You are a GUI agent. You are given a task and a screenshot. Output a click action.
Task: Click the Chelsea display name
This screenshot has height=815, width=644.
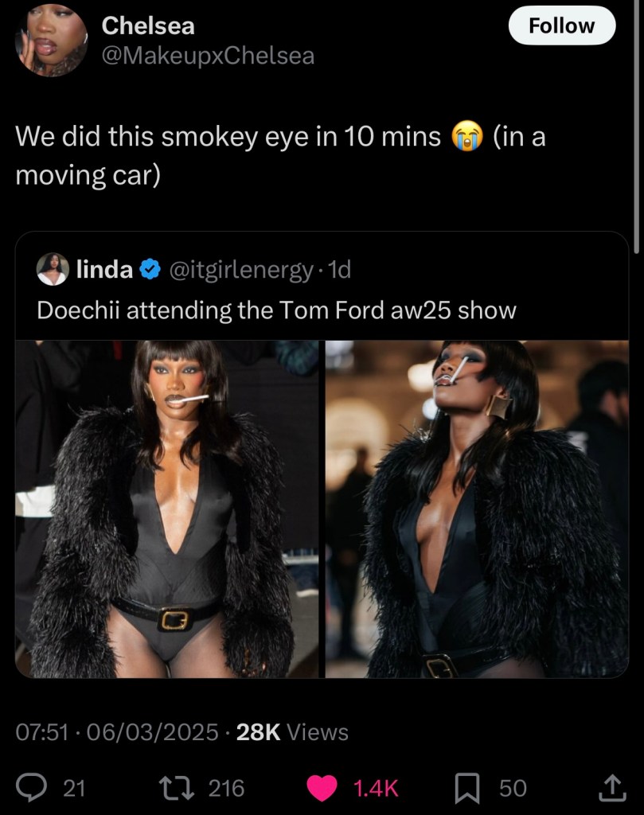(148, 25)
